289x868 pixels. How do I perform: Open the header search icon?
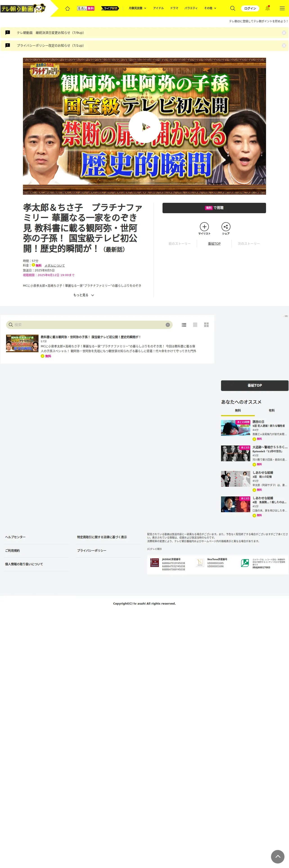pos(233,8)
